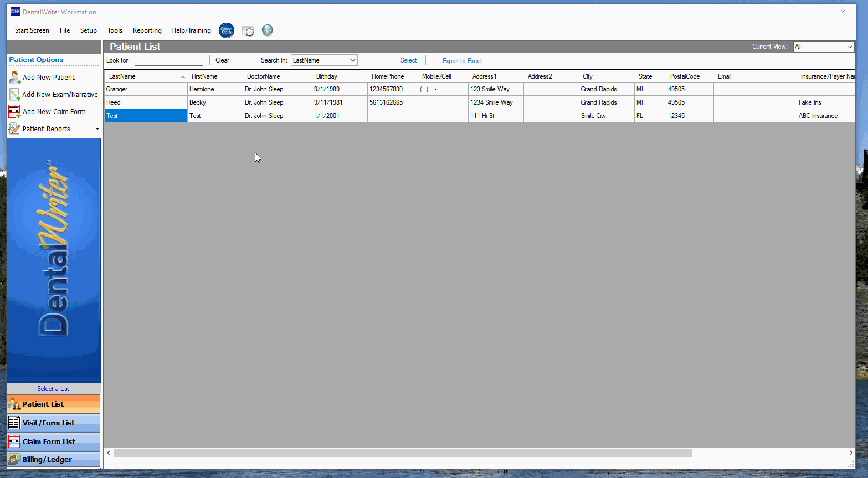Image resolution: width=868 pixels, height=478 pixels.
Task: Expand the Patient Reports dropdown arrow
Action: (x=97, y=129)
